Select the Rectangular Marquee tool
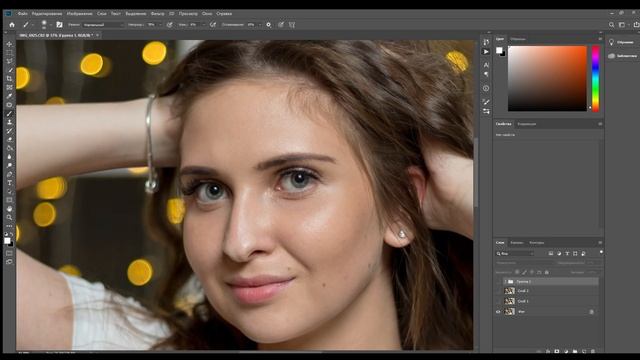 tap(9, 53)
